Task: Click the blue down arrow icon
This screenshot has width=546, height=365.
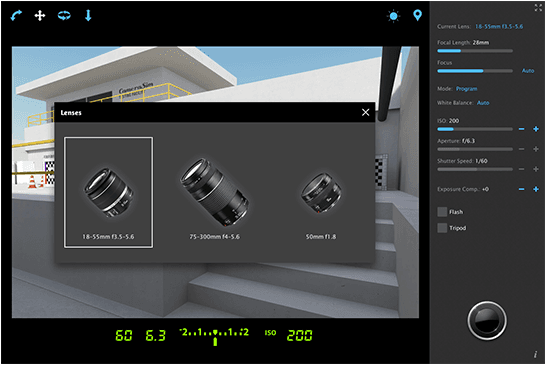Action: point(88,15)
